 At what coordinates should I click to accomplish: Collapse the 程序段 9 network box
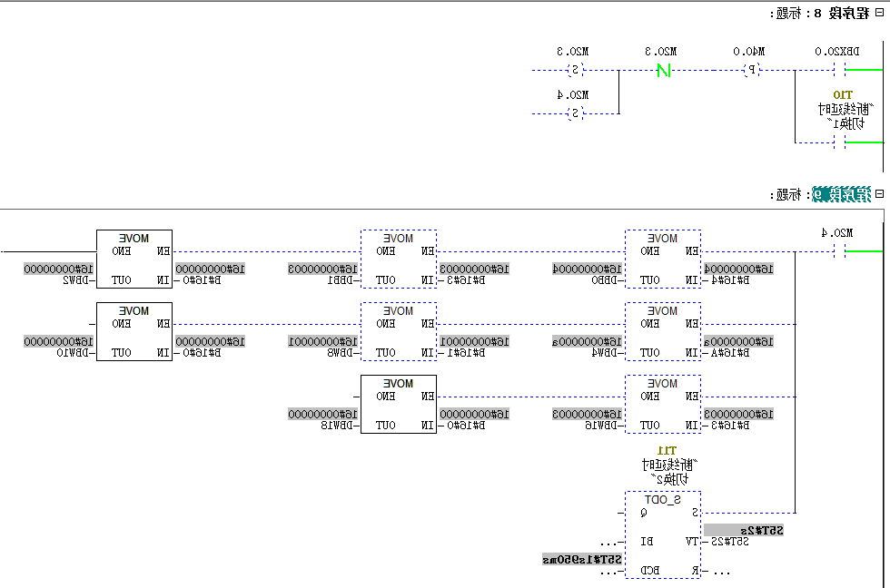coord(879,194)
